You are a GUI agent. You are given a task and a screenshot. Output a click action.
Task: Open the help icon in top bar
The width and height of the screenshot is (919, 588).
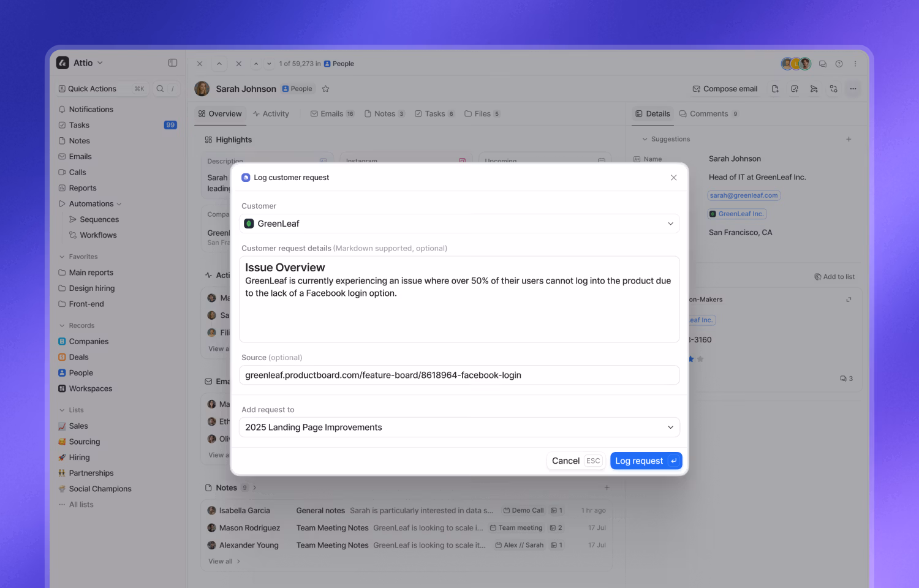[839, 64]
